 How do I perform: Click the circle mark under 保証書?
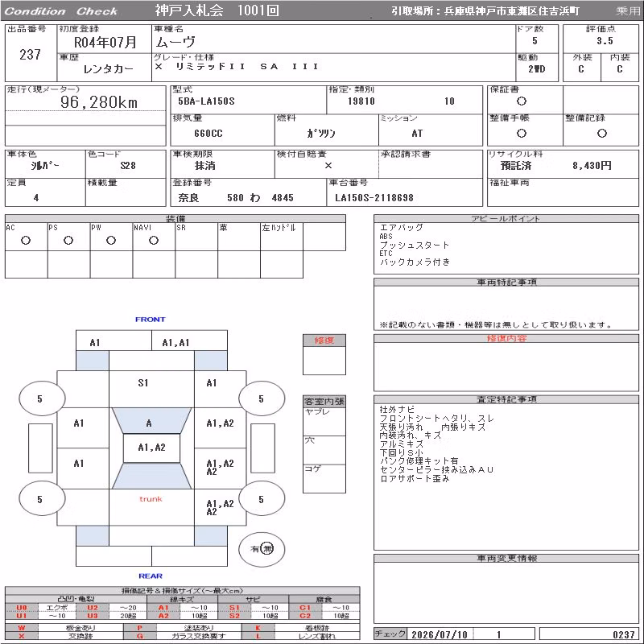pos(521,101)
